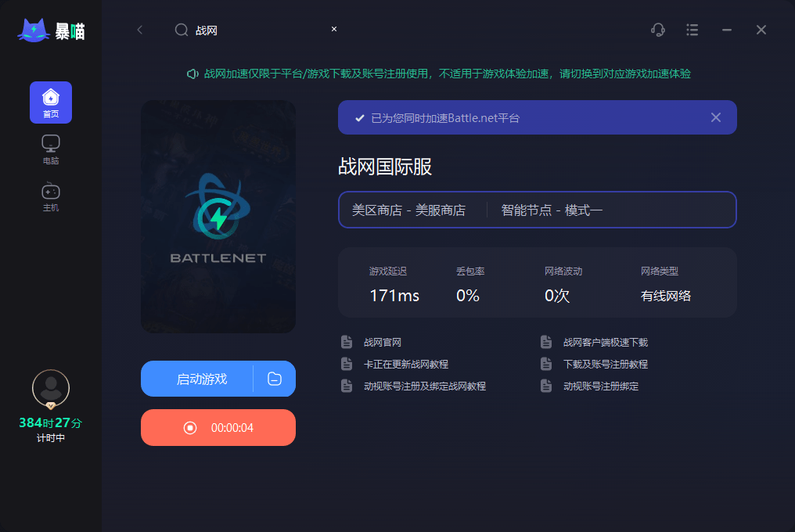Viewport: 795px width, 532px height.
Task: Stop acceleration with the red timer button
Action: pos(218,427)
